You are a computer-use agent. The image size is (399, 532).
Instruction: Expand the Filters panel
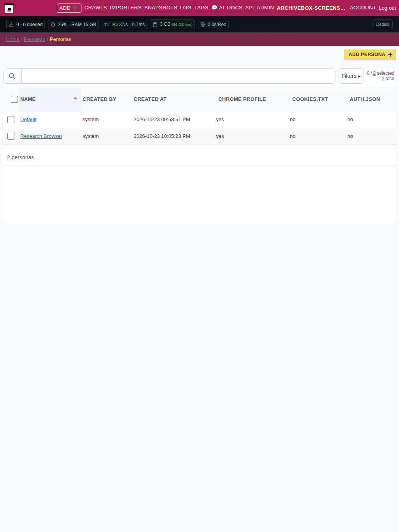click(351, 76)
